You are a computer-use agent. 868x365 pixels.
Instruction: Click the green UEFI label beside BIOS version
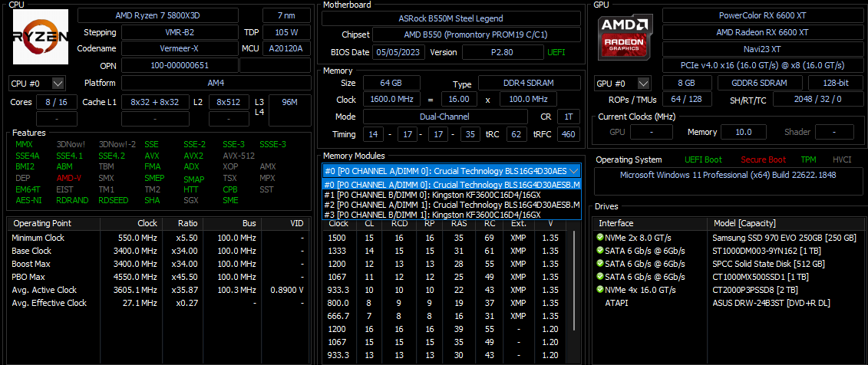pos(557,53)
